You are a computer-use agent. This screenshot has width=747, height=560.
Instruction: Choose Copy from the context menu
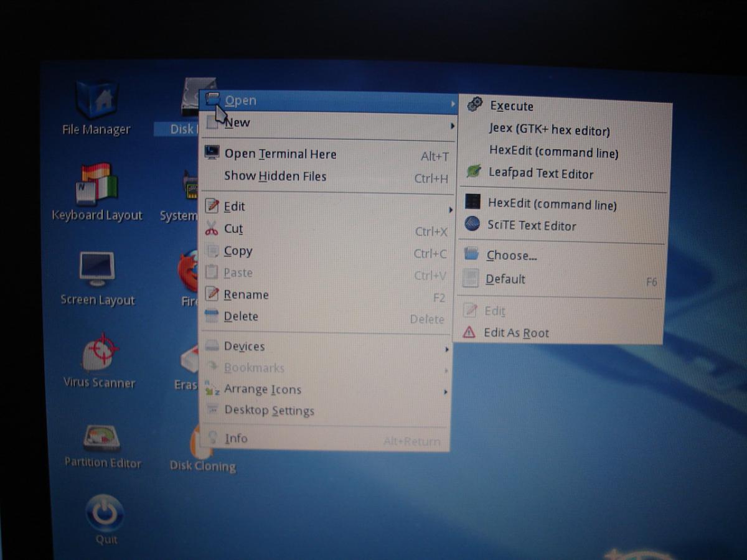coord(325,251)
